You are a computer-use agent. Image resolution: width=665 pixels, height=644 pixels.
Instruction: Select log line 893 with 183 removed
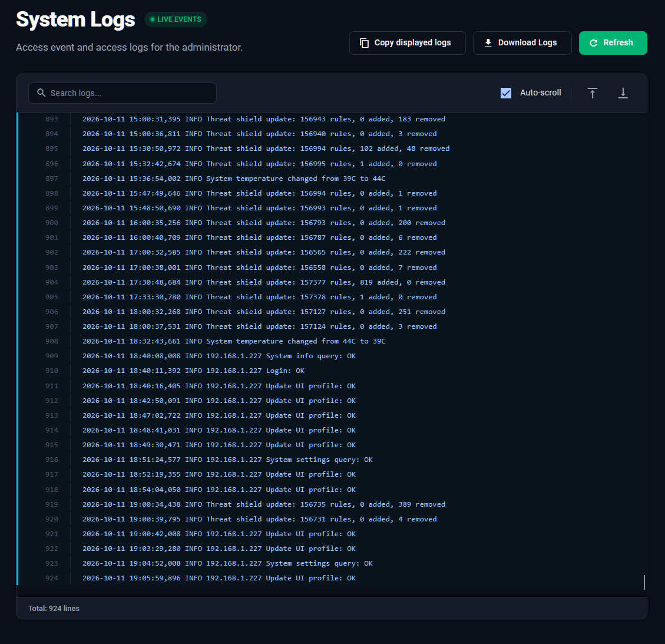[332, 119]
